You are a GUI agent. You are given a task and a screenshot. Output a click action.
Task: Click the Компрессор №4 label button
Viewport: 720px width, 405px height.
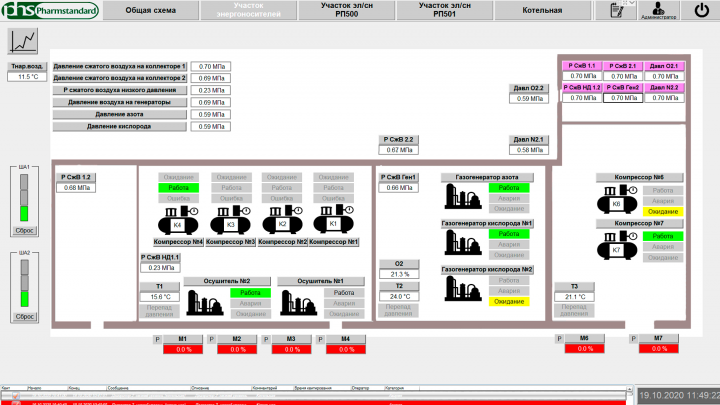pos(178,242)
